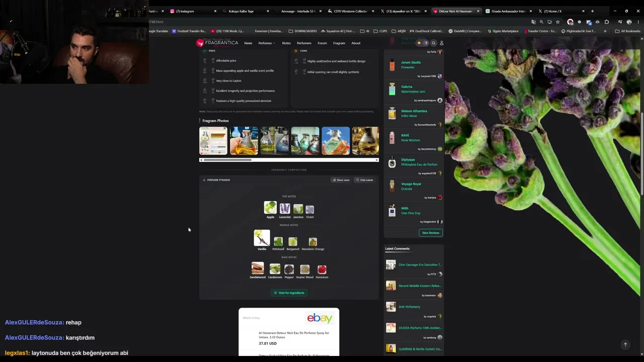Open the DOWNLOADERS bookmark folder
644x362 pixels.
click(302, 31)
